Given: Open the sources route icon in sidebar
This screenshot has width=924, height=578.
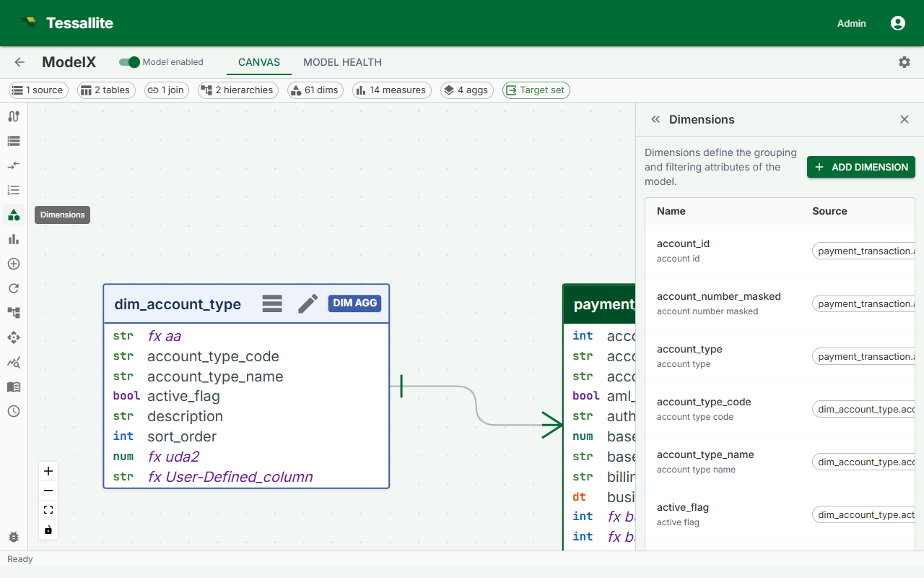Looking at the screenshot, I should [x=14, y=116].
